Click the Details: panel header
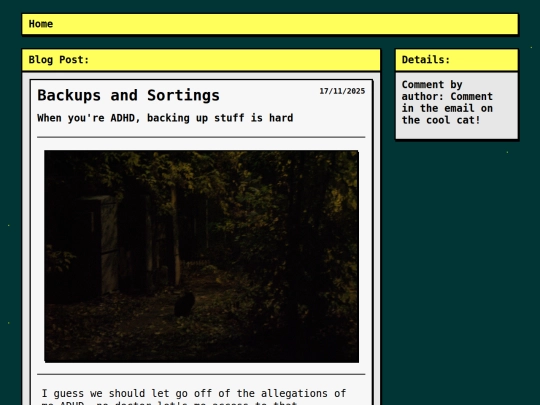This screenshot has width=540, height=405. (x=457, y=60)
